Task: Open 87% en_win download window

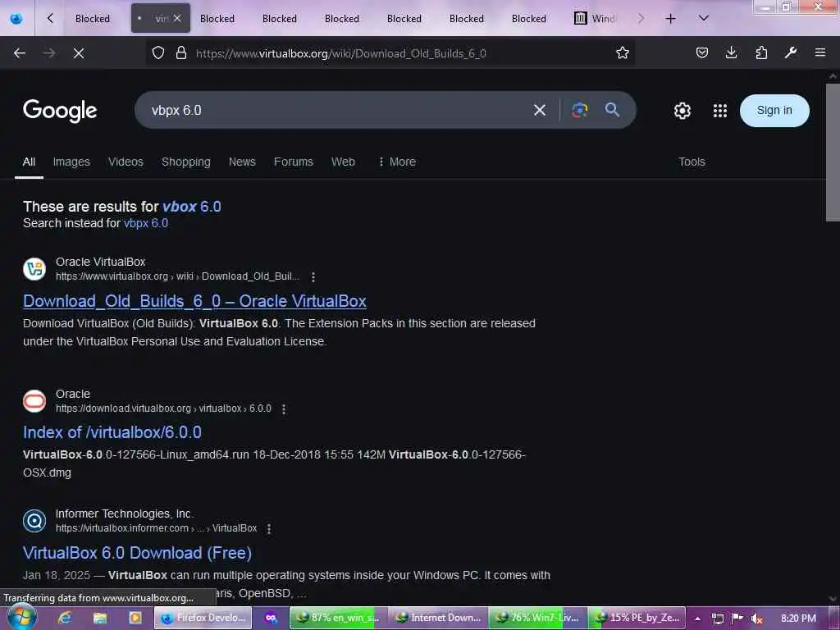Action: [x=338, y=618]
